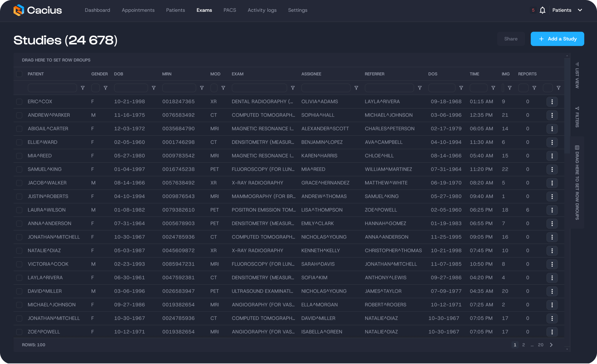Click the EXAM column filter icon
Image resolution: width=597 pixels, height=364 pixels.
coord(293,88)
